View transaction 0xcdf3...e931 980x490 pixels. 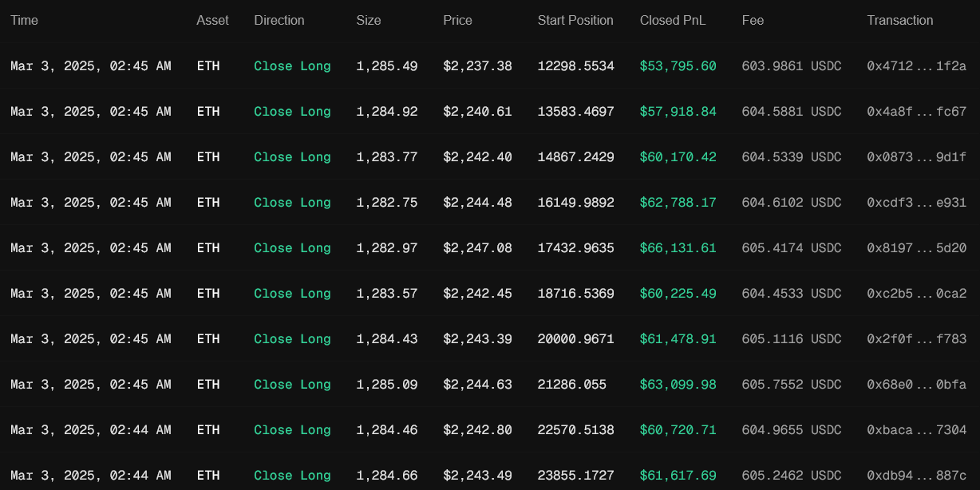[916, 203]
